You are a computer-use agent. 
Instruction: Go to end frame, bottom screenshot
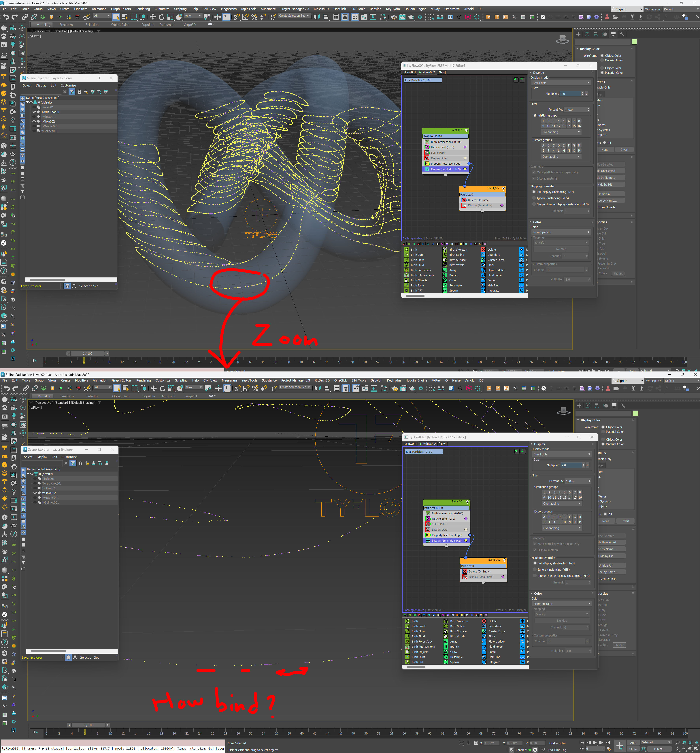click(608, 742)
